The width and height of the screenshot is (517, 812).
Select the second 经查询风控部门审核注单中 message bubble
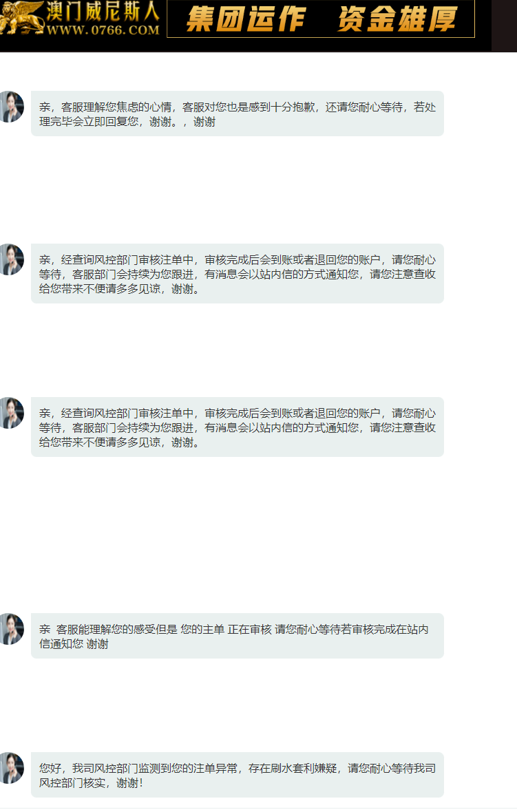coord(238,427)
